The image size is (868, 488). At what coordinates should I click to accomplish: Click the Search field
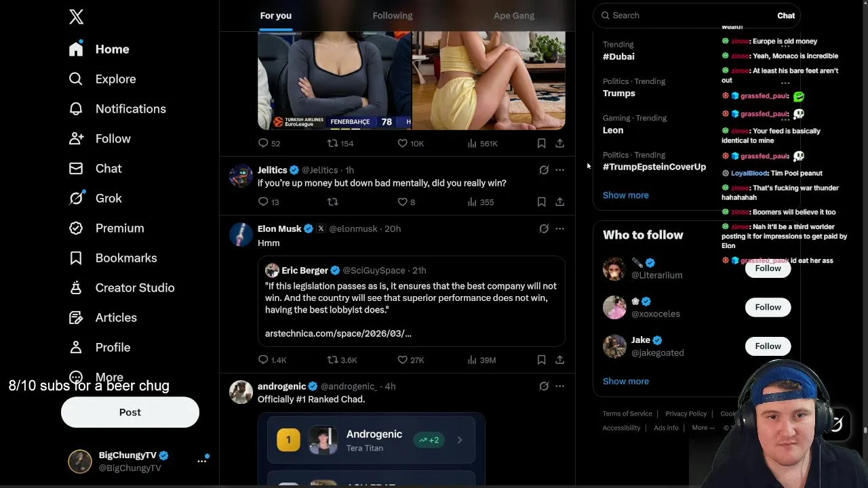697,15
